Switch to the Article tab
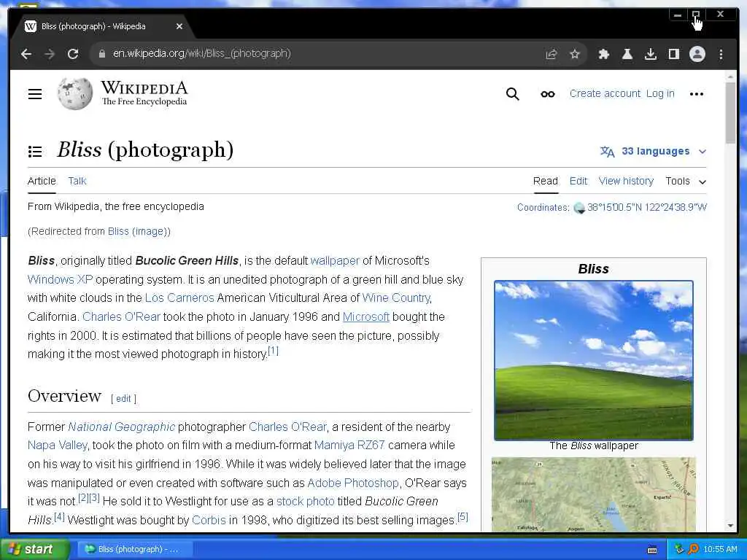 coord(42,181)
